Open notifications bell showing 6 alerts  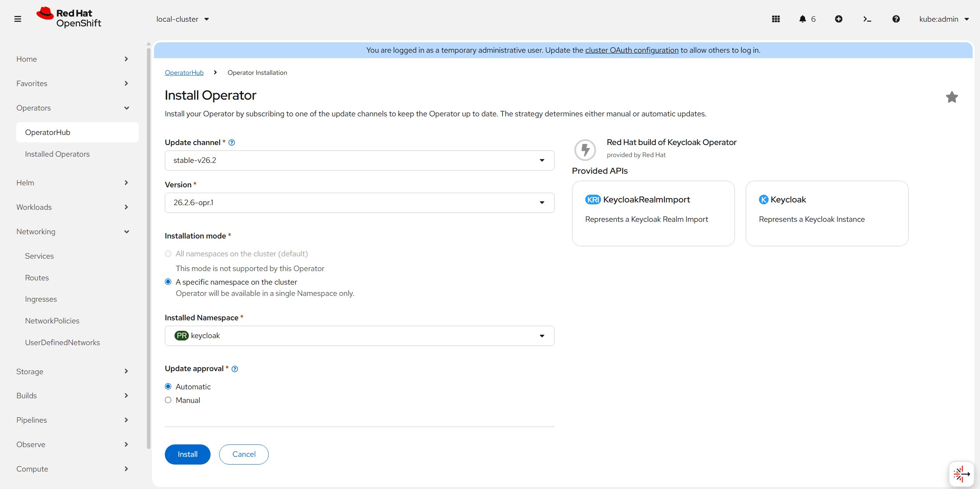(x=807, y=19)
